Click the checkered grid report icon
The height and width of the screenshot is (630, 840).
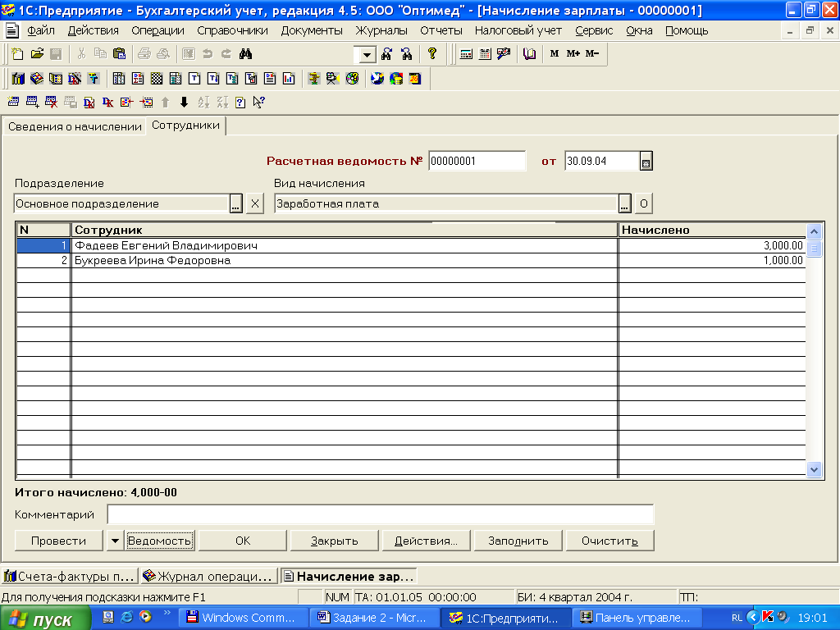pyautogui.click(x=157, y=79)
